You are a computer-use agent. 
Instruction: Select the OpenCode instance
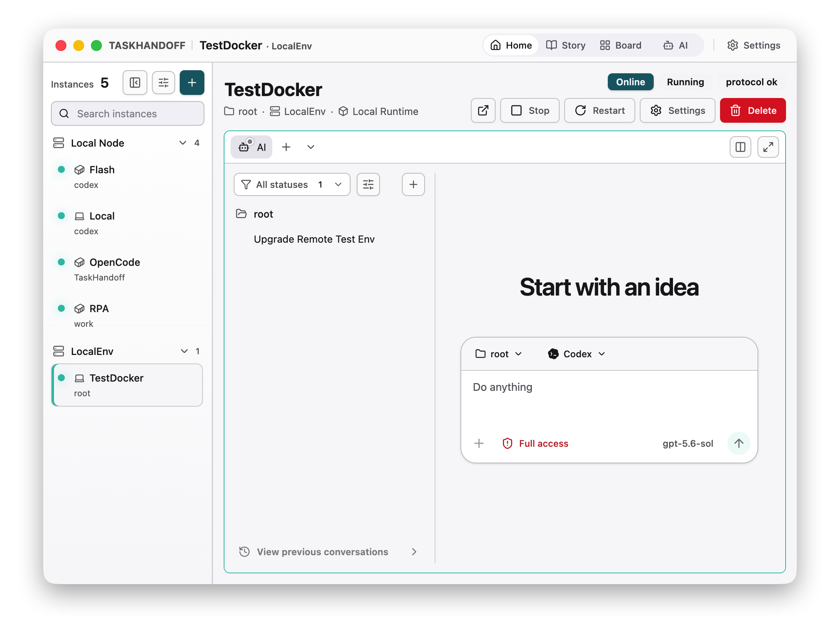click(x=127, y=270)
